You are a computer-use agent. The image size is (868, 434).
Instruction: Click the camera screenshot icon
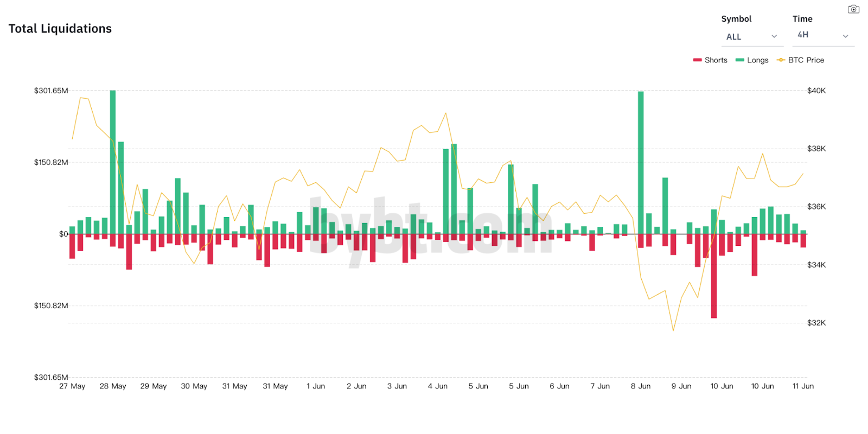853,9
